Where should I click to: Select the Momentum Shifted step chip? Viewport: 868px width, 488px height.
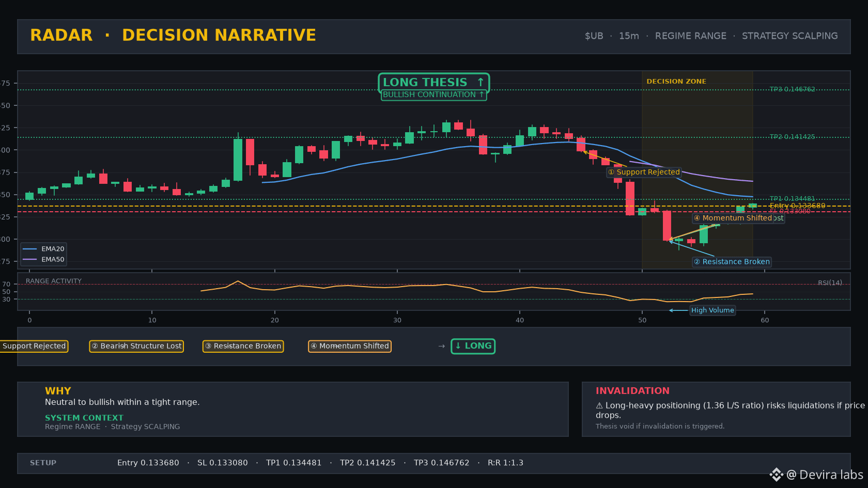click(x=350, y=346)
